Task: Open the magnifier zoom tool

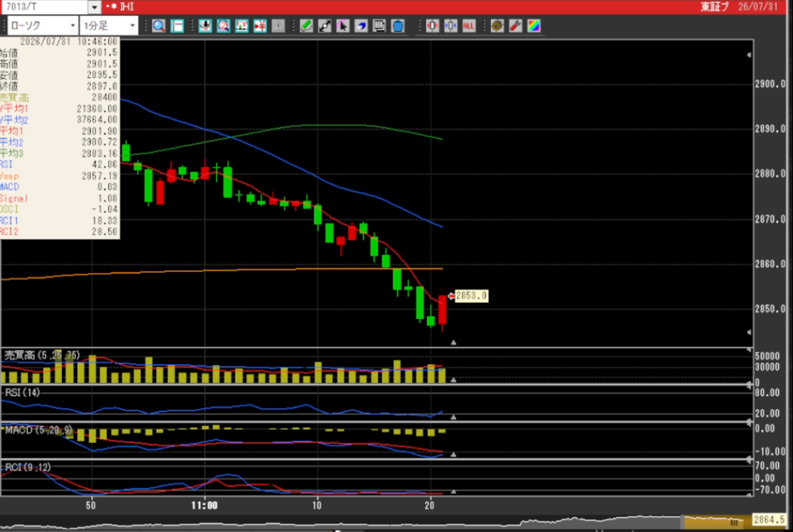Action: coord(159,26)
